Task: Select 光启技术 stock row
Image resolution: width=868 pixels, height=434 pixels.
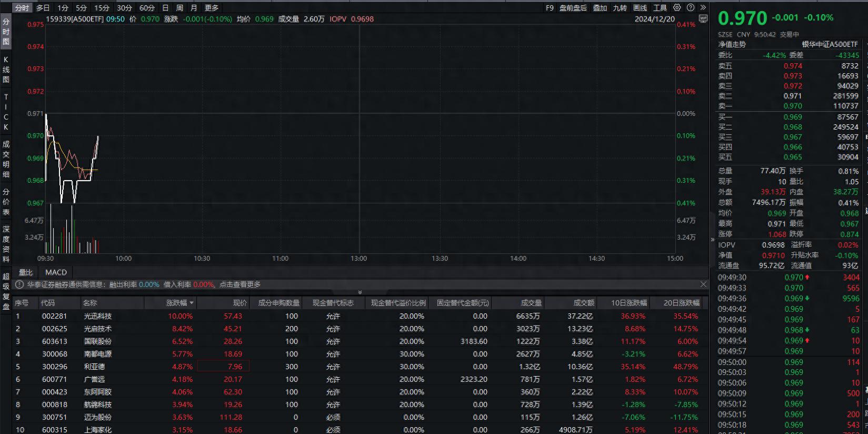Action: tap(361, 329)
